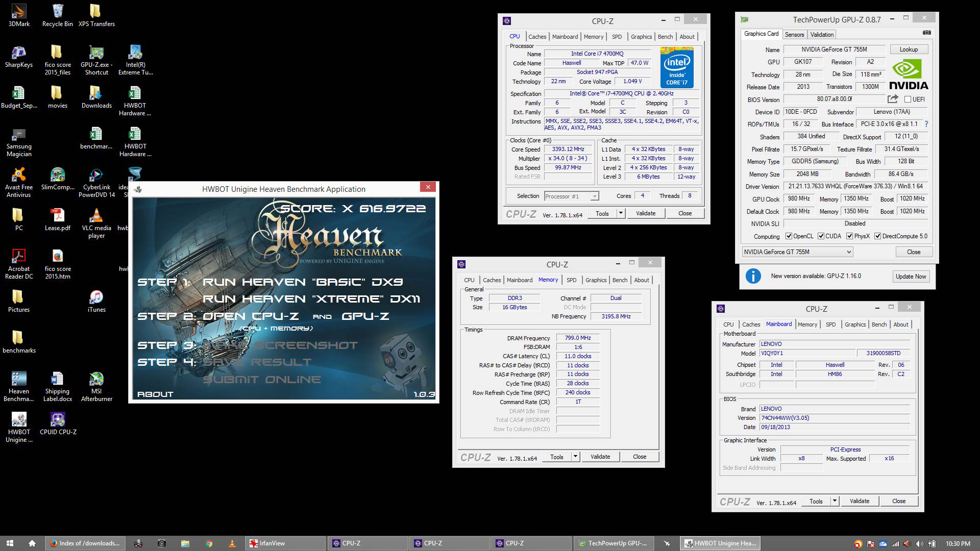The width and height of the screenshot is (980, 551).
Task: Toggle the DirectCompute 5.0 checkbox
Action: click(x=877, y=236)
